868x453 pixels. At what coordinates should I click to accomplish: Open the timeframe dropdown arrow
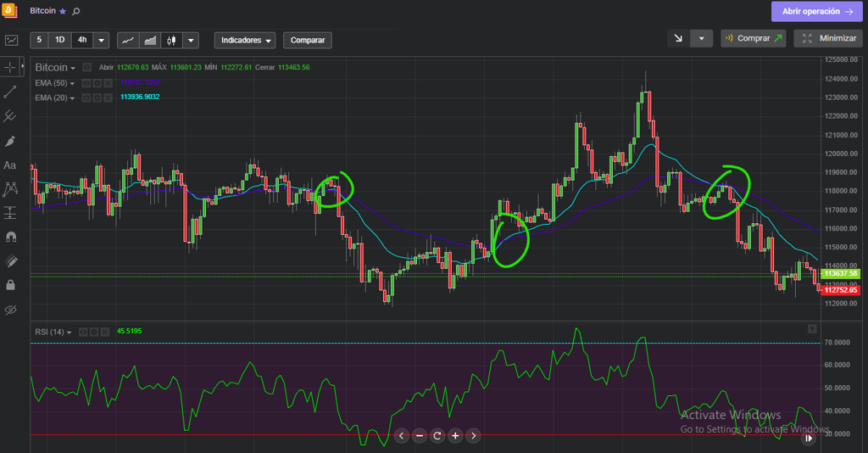[101, 40]
